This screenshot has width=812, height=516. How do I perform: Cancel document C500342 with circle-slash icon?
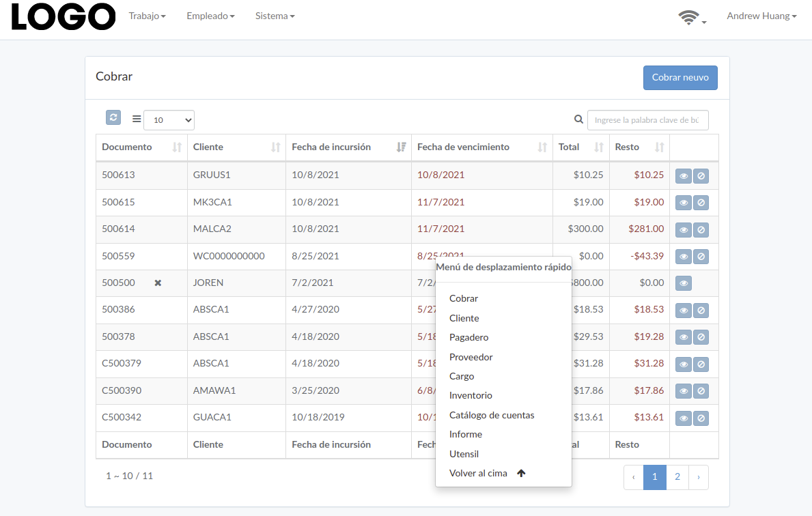coord(701,418)
